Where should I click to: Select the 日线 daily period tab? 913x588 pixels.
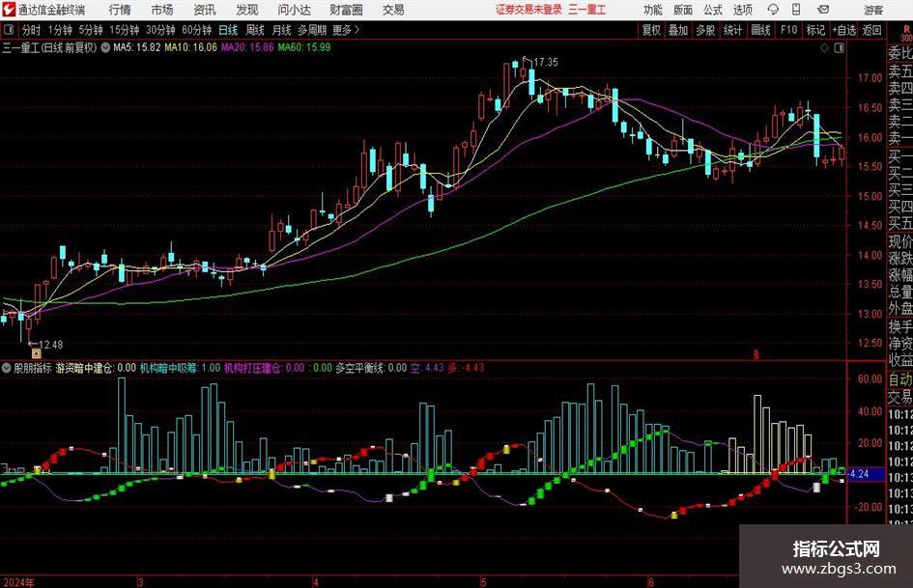click(228, 30)
